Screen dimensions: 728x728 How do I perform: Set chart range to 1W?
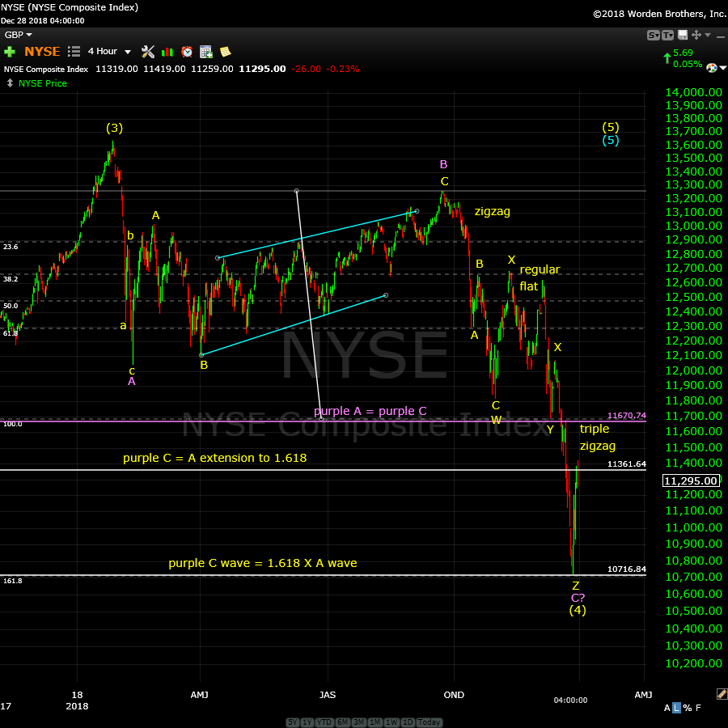click(392, 722)
